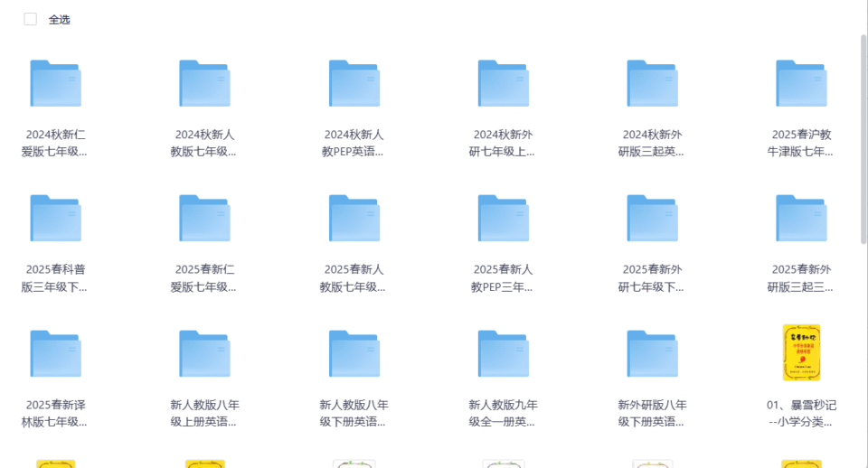Select file name 2025春新人教PEP三年...

(502, 277)
